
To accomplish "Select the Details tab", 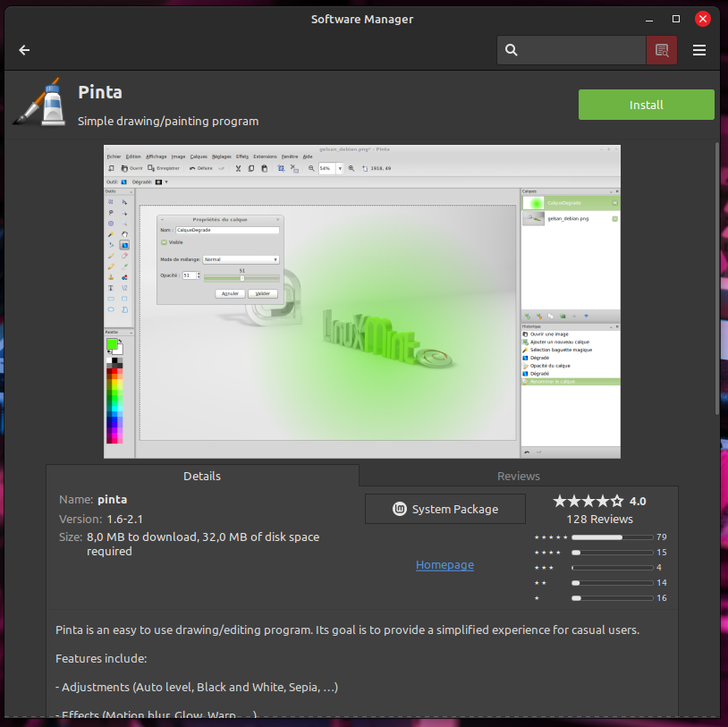I will pos(202,476).
